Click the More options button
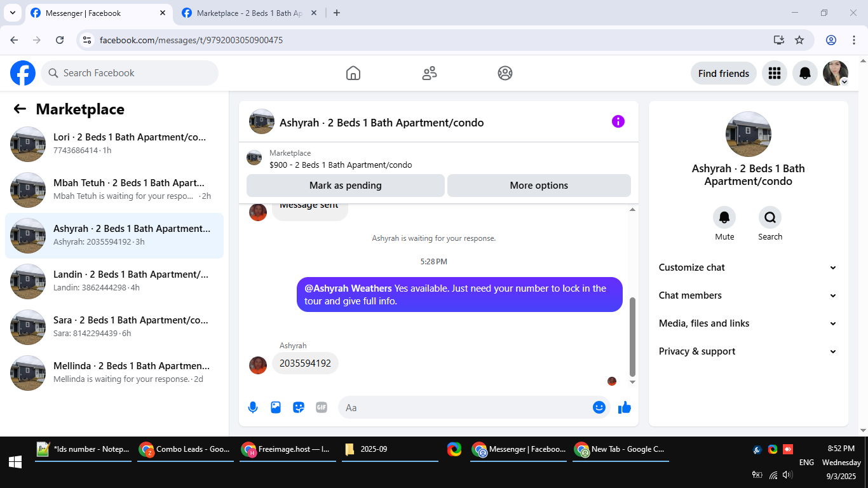 click(539, 186)
